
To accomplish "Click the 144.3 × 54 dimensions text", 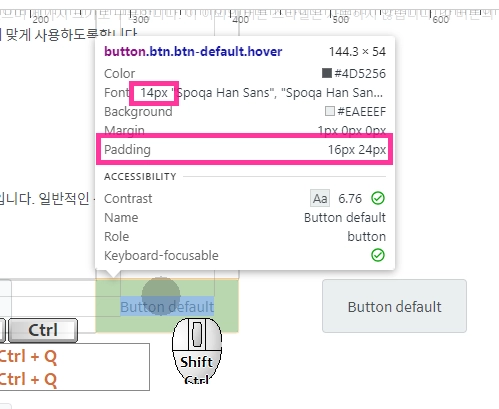I will 357,52.
